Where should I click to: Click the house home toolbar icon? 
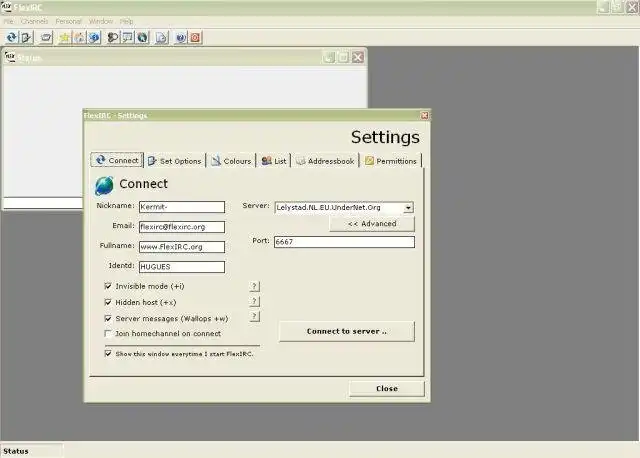[x=80, y=38]
